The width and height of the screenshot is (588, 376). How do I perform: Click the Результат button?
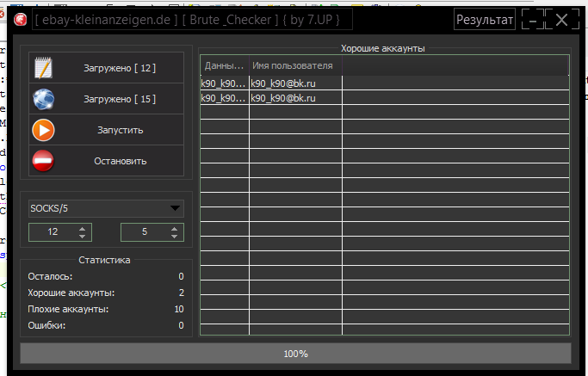[x=485, y=20]
